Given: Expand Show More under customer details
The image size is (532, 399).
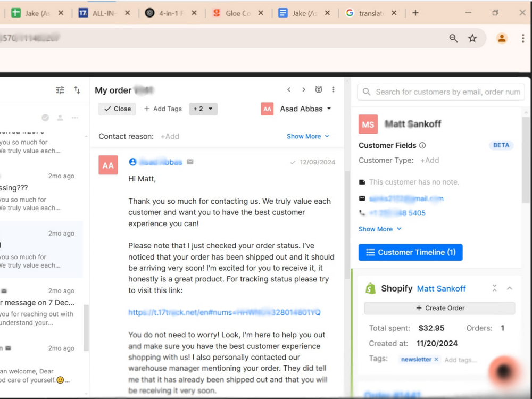Looking at the screenshot, I should pyautogui.click(x=380, y=229).
